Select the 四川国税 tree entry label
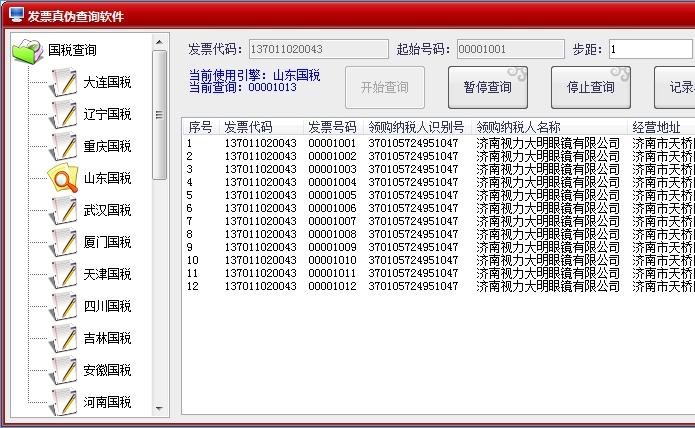 pyautogui.click(x=107, y=306)
